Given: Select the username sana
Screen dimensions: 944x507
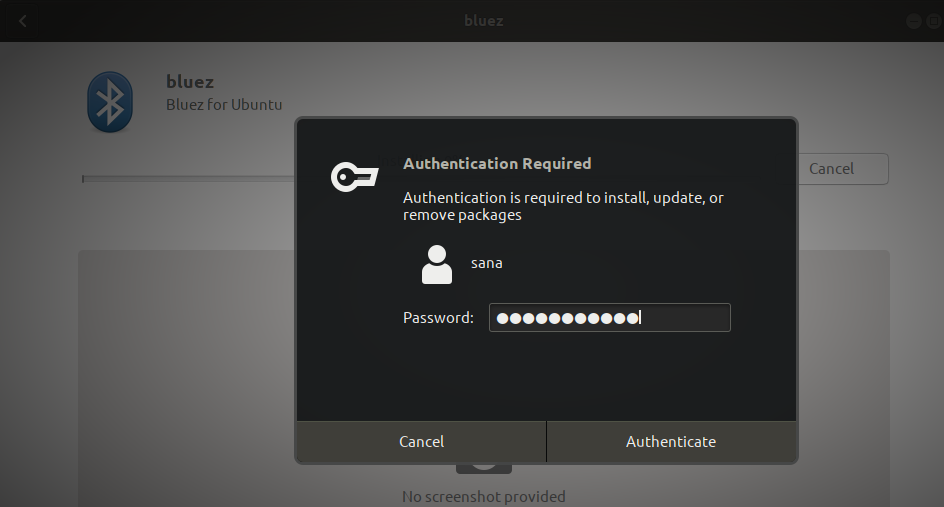Looking at the screenshot, I should tap(487, 264).
